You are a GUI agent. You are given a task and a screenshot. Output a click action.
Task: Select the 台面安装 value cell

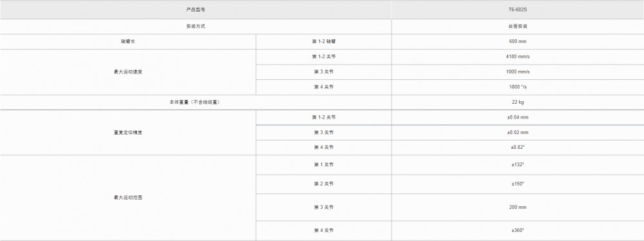tap(518, 26)
